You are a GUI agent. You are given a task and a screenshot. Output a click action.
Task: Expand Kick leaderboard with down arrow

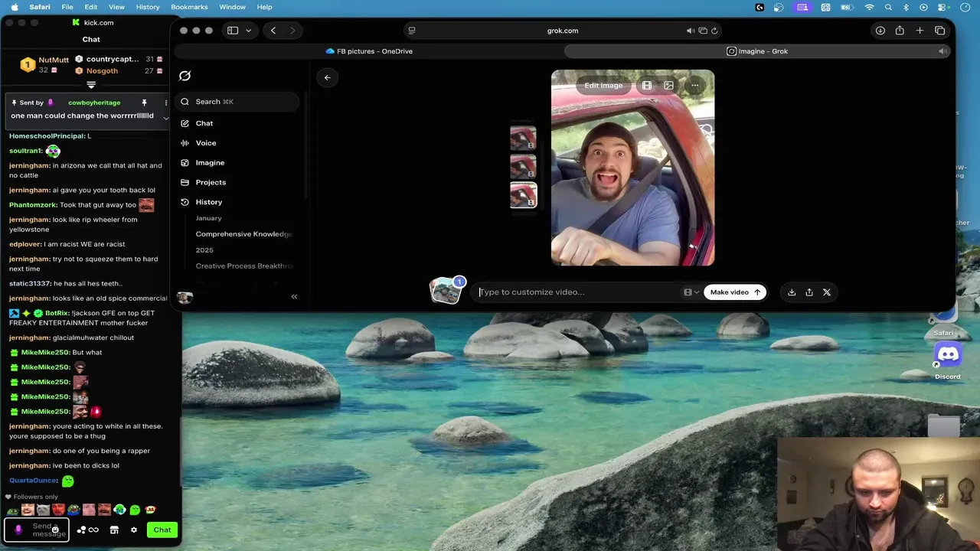point(91,85)
